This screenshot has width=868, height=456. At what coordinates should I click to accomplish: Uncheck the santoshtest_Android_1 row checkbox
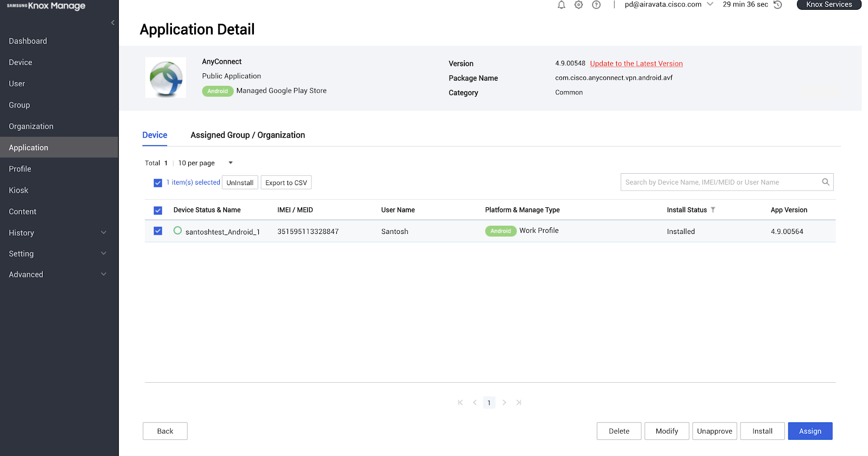(x=158, y=231)
